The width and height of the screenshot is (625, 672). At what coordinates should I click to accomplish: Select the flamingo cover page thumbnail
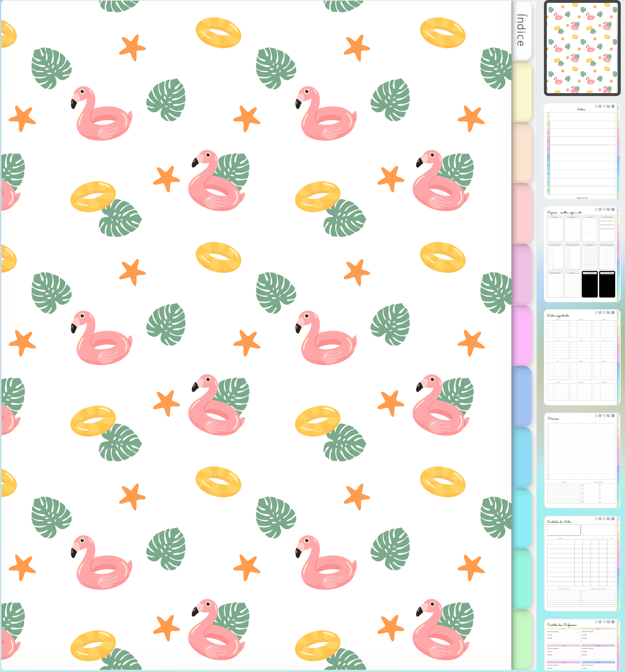tap(582, 48)
